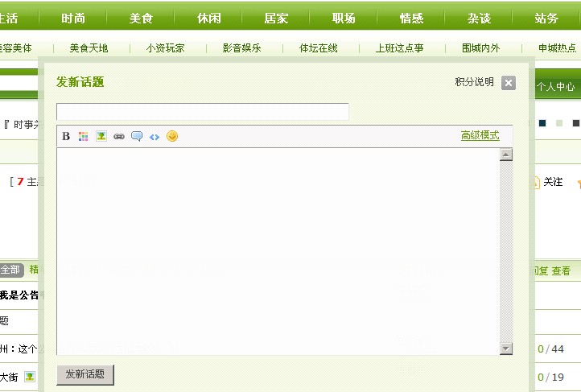Go to 小资玩家 sub-forum
Viewport: 581px width, 392px height.
(165, 48)
